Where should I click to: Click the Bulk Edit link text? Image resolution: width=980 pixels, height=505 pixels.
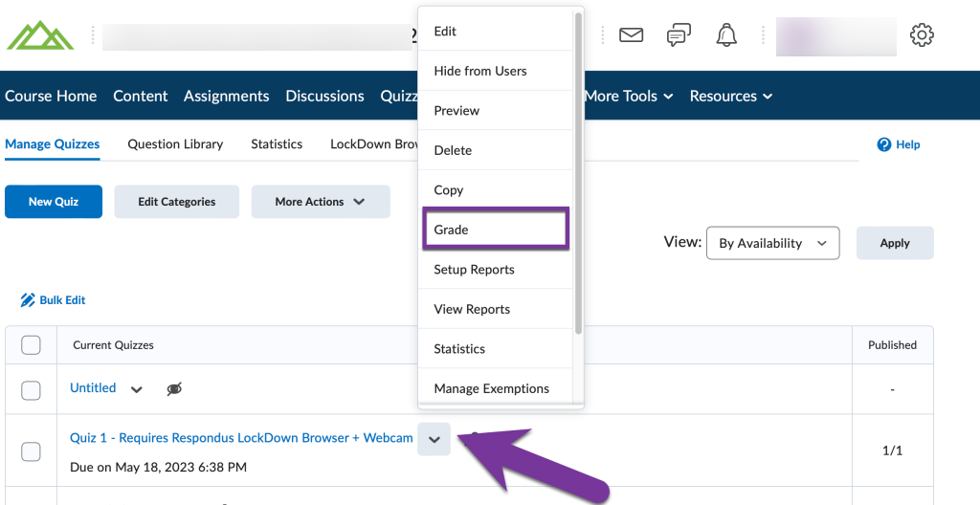pyautogui.click(x=62, y=300)
